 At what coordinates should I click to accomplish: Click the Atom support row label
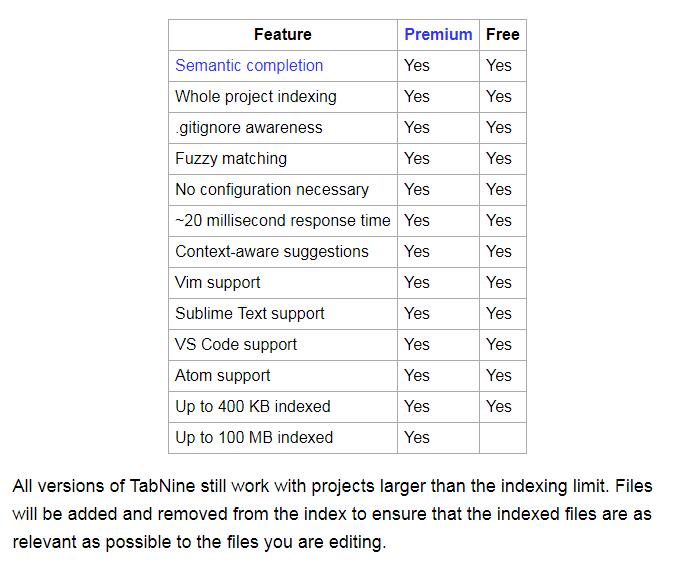tap(223, 376)
